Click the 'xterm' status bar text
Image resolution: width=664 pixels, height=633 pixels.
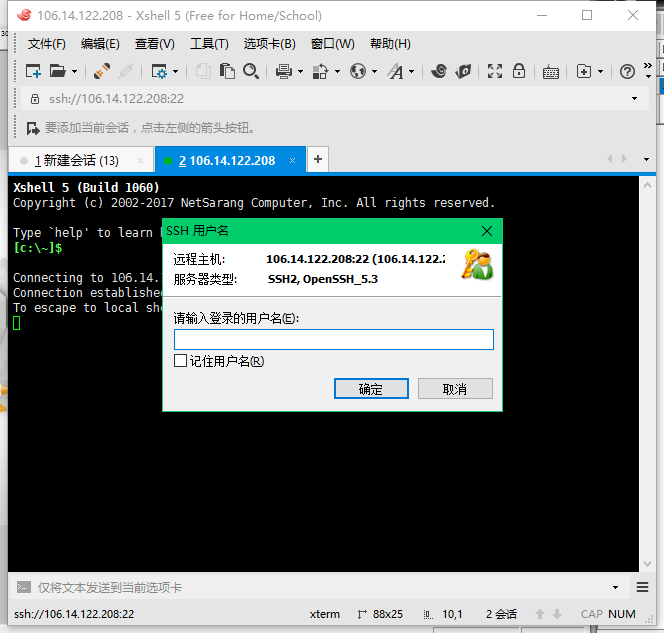(324, 614)
